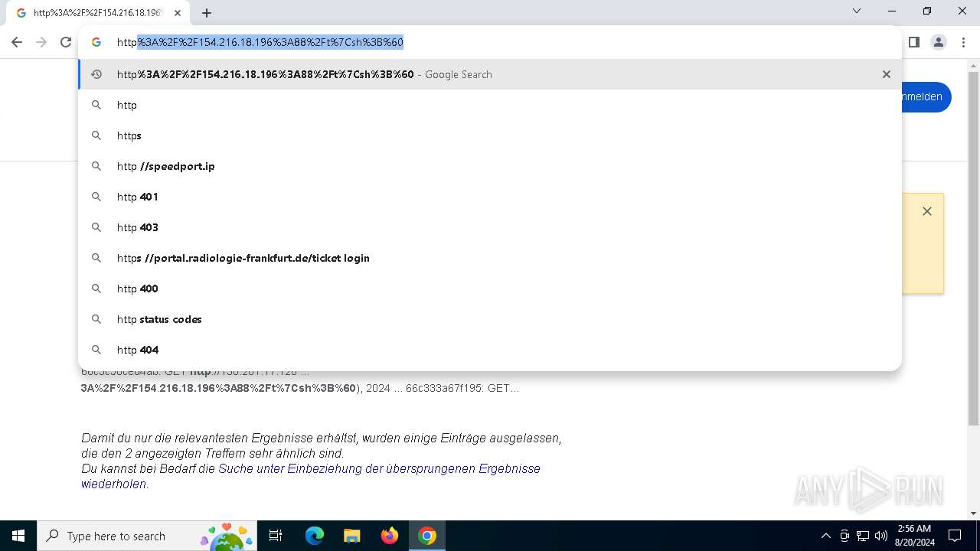Choose the plain 'http' suggestion
Screen dimensions: 980x551
[x=490, y=105]
